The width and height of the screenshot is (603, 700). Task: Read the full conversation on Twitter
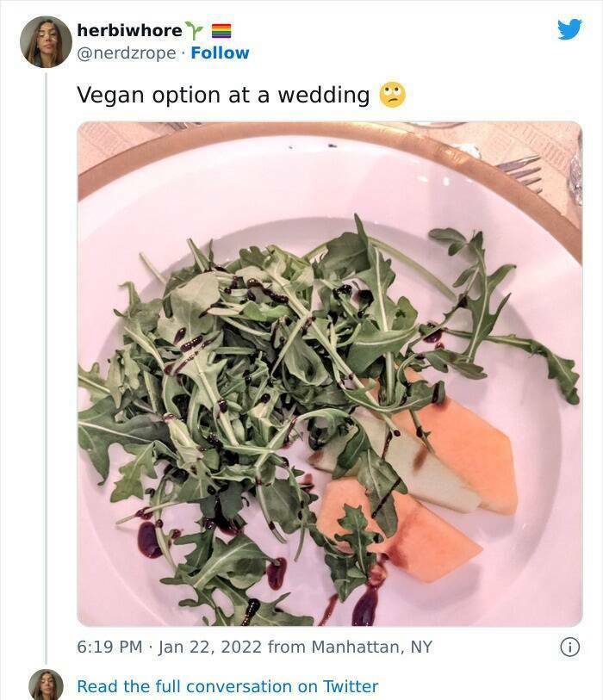click(x=227, y=686)
